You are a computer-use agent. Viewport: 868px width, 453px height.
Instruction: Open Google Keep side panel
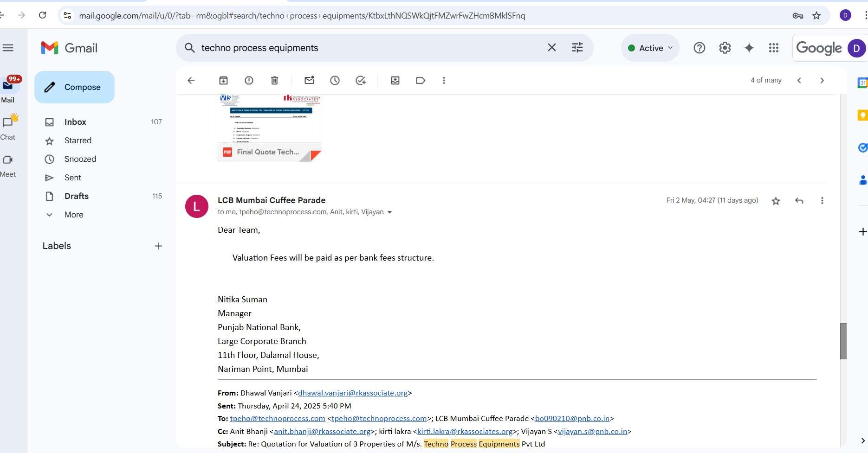pyautogui.click(x=862, y=115)
